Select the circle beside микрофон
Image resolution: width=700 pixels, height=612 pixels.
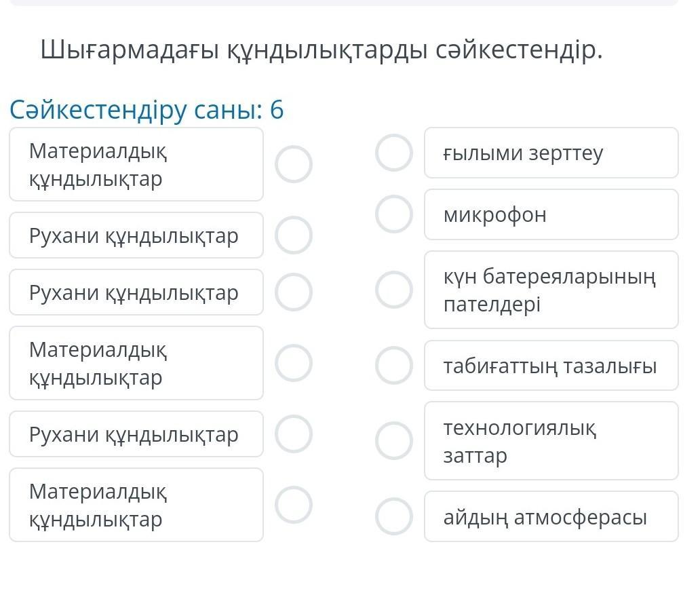click(394, 214)
